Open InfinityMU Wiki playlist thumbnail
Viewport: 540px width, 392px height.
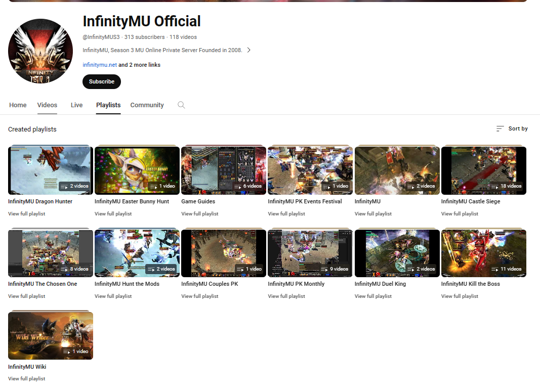click(x=51, y=335)
